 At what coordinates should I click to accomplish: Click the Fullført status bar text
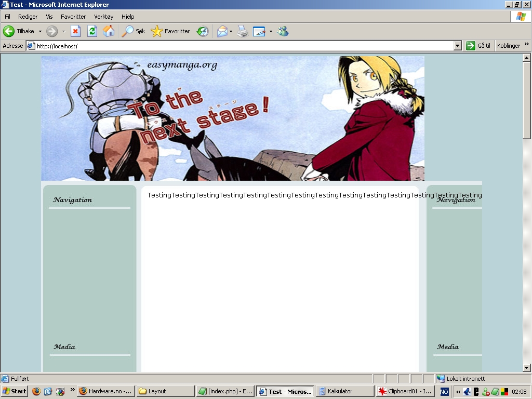tap(20, 379)
